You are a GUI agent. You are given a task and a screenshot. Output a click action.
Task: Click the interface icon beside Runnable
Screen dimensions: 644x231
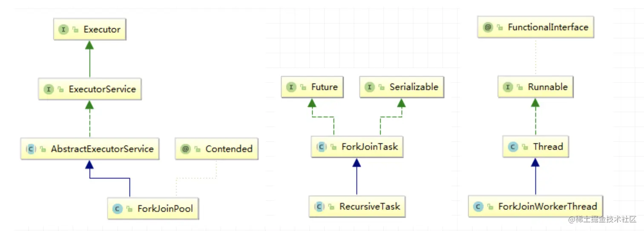(x=508, y=87)
